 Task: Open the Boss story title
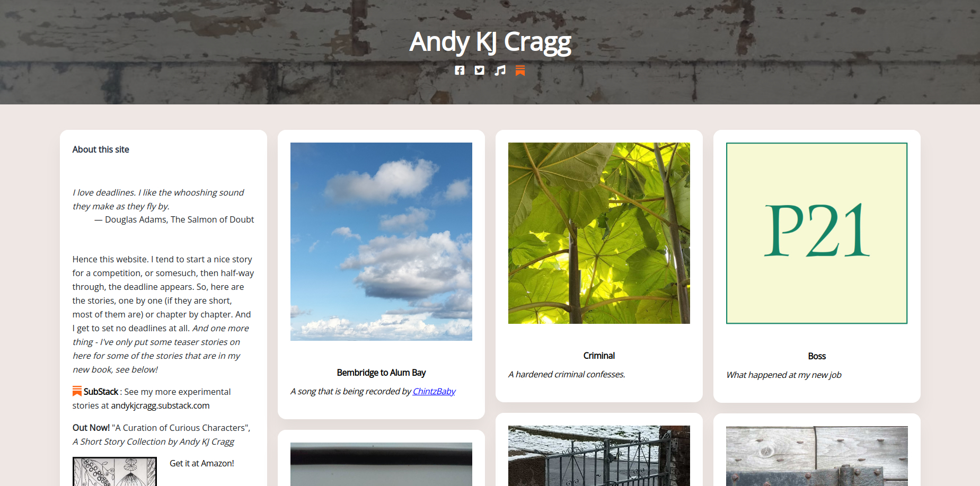[x=817, y=356]
